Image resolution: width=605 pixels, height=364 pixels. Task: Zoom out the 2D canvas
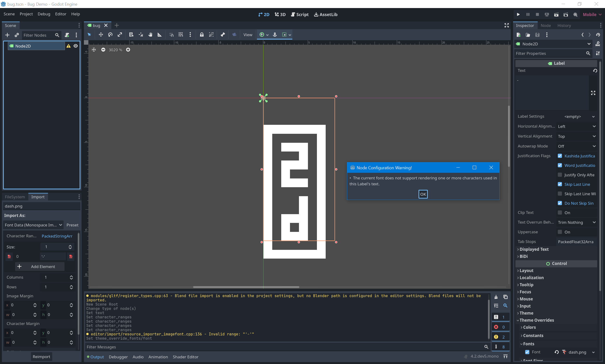click(103, 50)
